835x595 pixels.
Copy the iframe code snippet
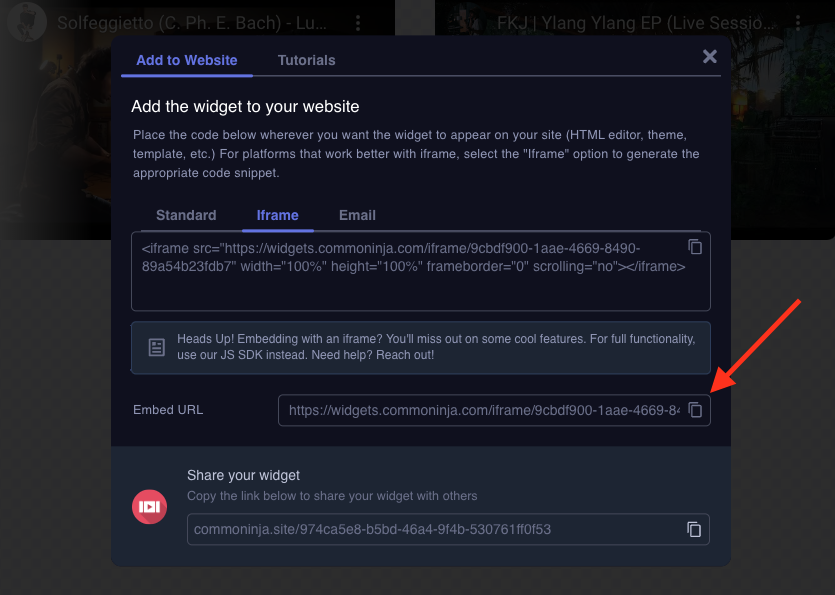(695, 247)
